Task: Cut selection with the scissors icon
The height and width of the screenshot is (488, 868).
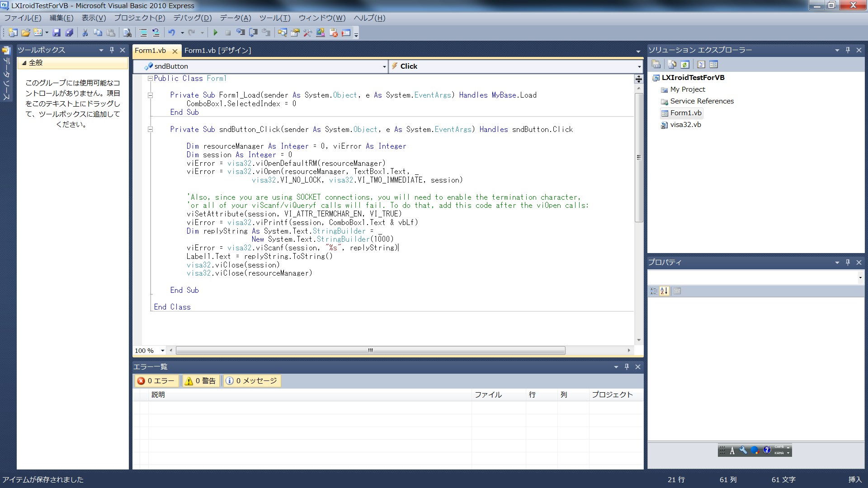Action: coord(85,33)
